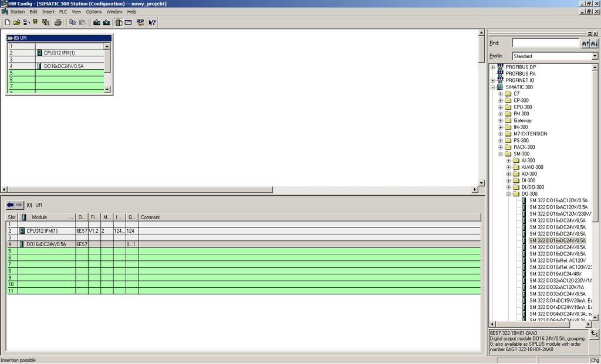Select the M7-EXTENSION folder
Image resolution: width=601 pixels, height=364 pixels.
(x=531, y=134)
